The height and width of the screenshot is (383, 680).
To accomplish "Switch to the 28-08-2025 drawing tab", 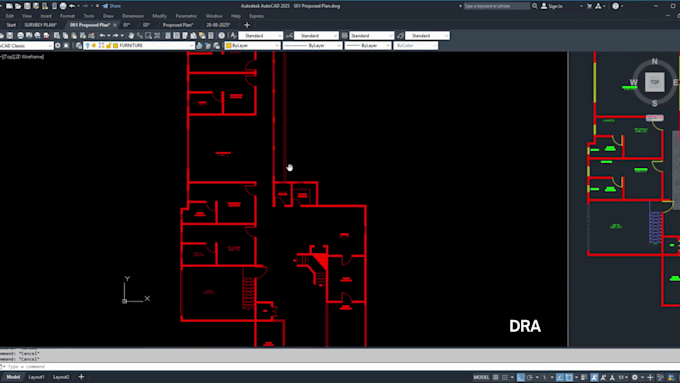I will click(218, 25).
